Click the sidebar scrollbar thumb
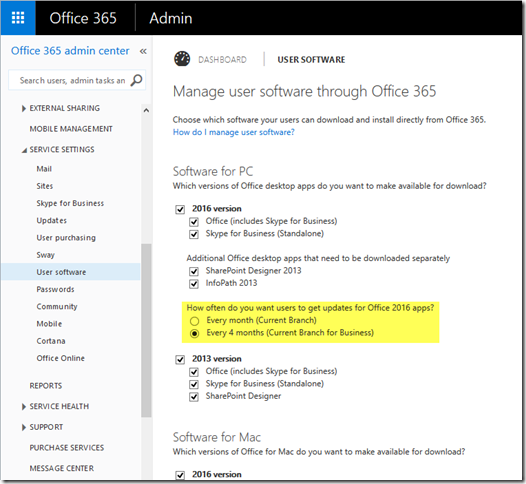 146,330
